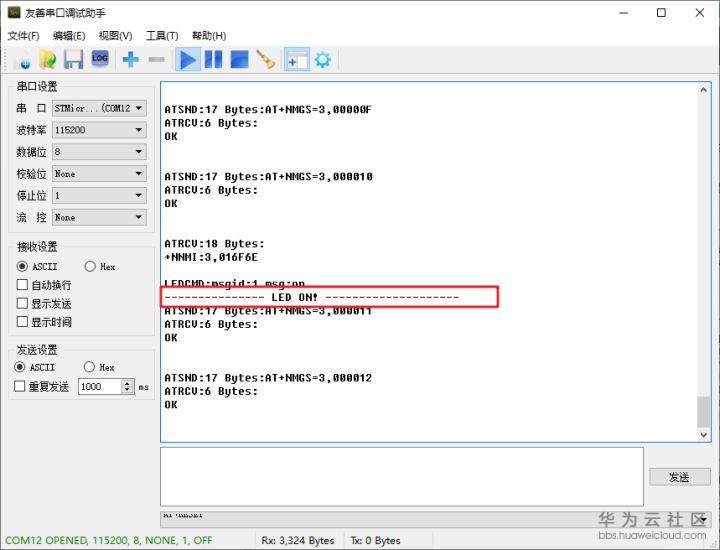Screen dimensions: 720x550
Task: Enable 显示时间 checkbox
Action: pos(44,322)
